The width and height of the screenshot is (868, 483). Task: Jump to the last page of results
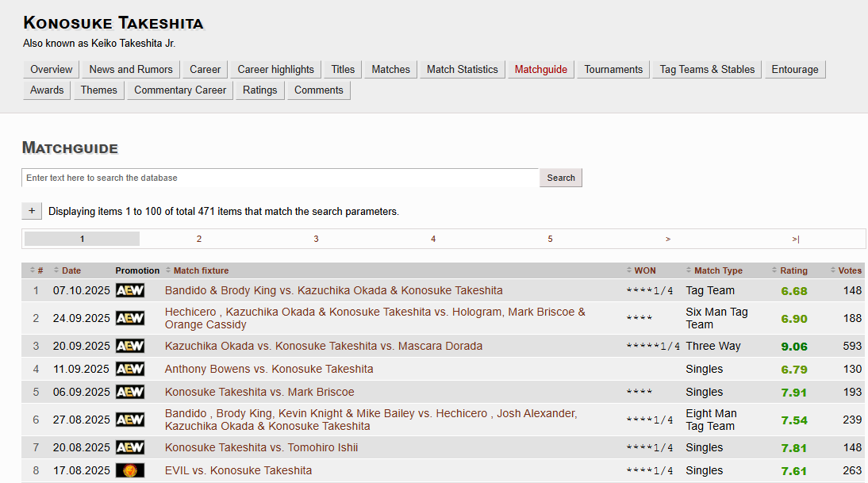tap(795, 239)
